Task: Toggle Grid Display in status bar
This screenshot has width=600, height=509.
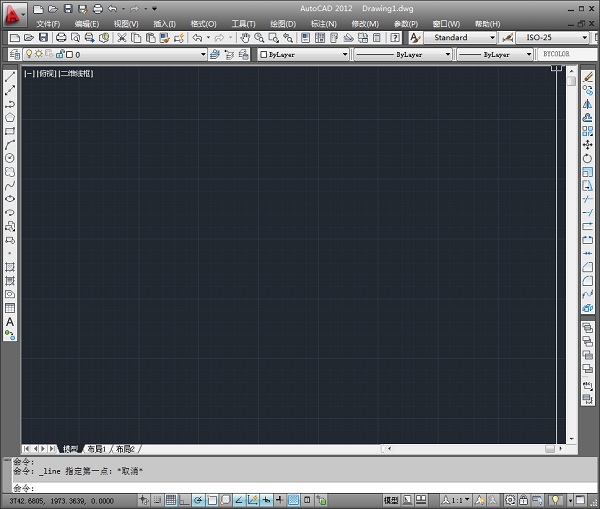Action: (x=171, y=500)
